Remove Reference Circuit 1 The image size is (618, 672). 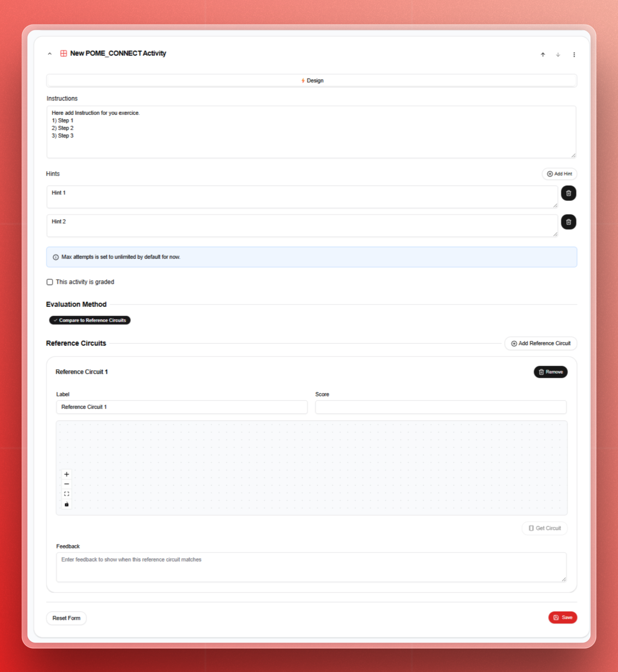click(x=550, y=372)
